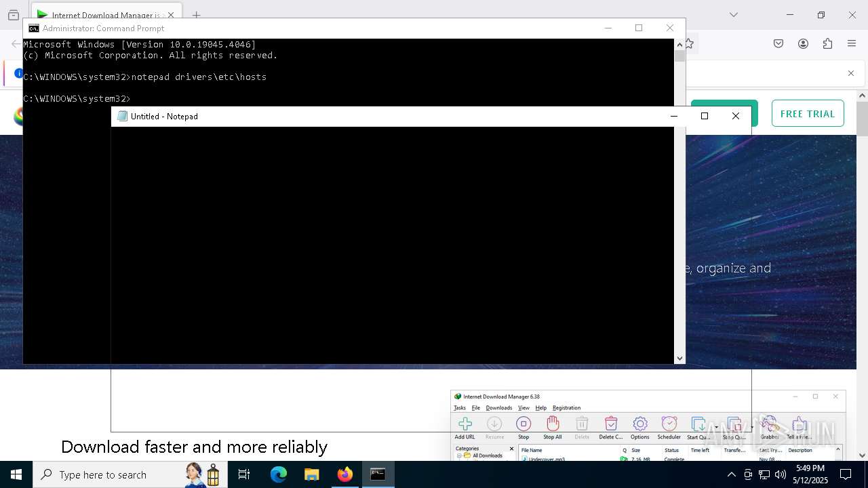868x488 pixels.
Task: Open File Explorer from the taskbar
Action: point(312,474)
